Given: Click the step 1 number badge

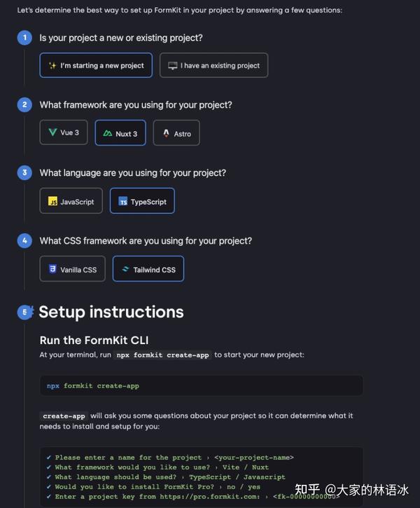Looking at the screenshot, I should coord(24,38).
